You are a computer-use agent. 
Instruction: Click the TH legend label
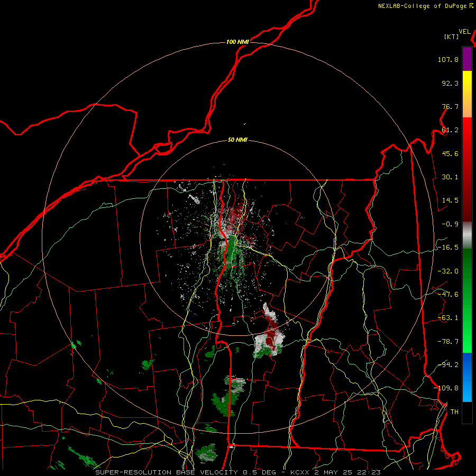click(x=454, y=412)
